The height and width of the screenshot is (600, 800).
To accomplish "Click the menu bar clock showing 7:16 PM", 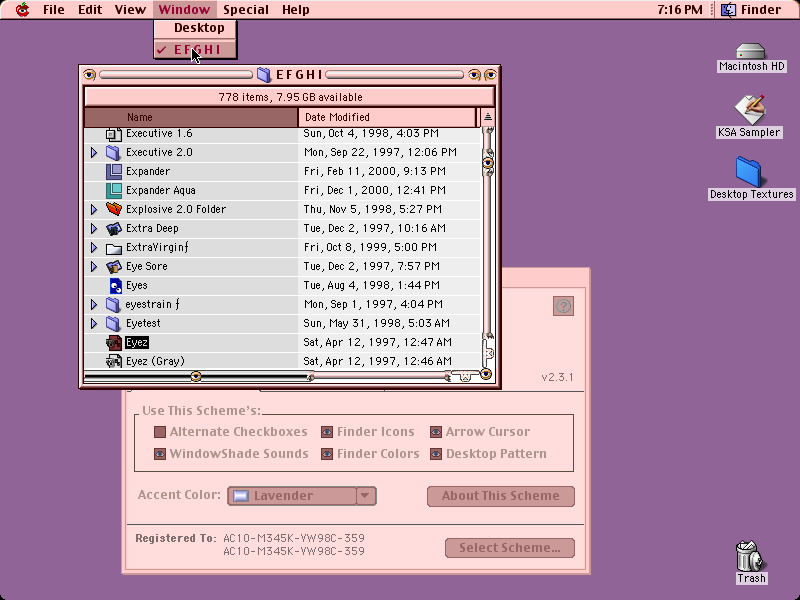I will click(x=680, y=9).
